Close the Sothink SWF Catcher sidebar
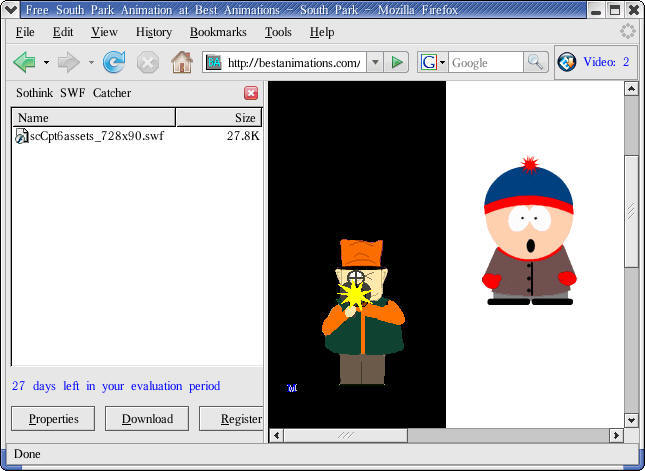Image resolution: width=645 pixels, height=471 pixels. 251,93
